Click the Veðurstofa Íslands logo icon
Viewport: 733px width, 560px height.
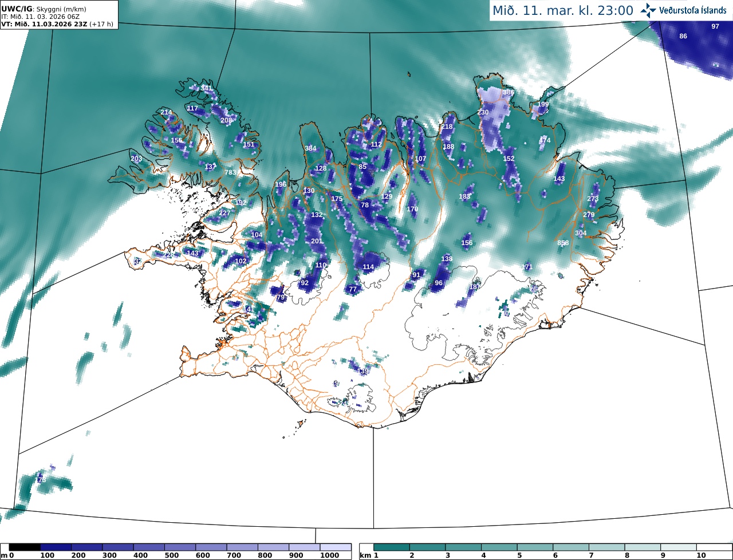point(649,10)
